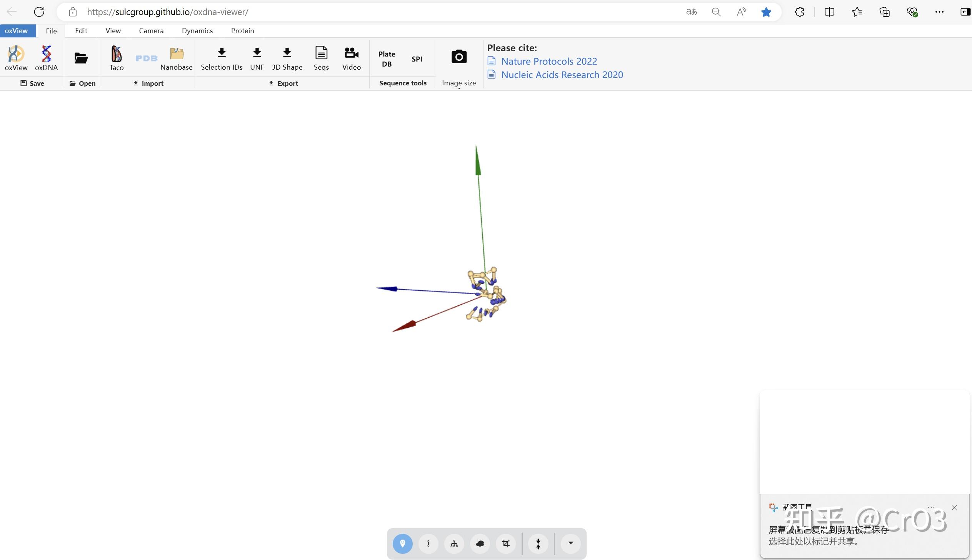Take a screenshot with the camera icon

coord(459,57)
